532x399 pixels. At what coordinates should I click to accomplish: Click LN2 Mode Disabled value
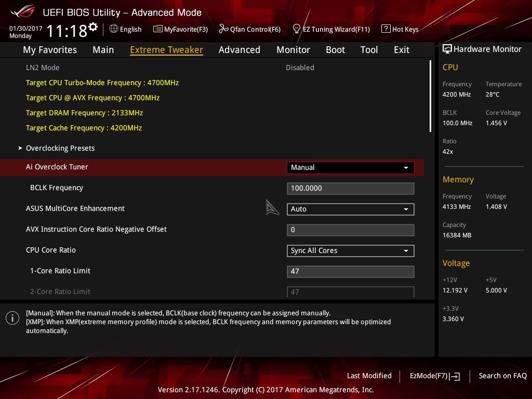pyautogui.click(x=300, y=68)
